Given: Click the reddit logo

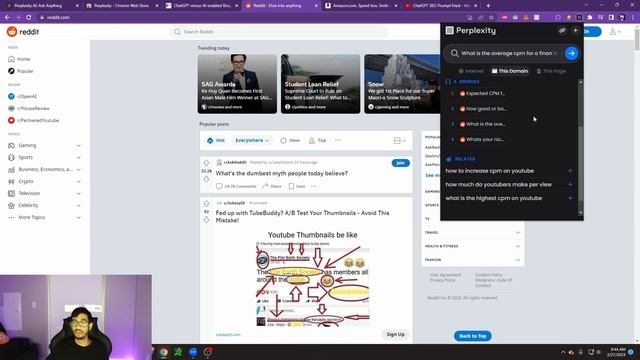Looking at the screenshot, I should [x=23, y=32].
